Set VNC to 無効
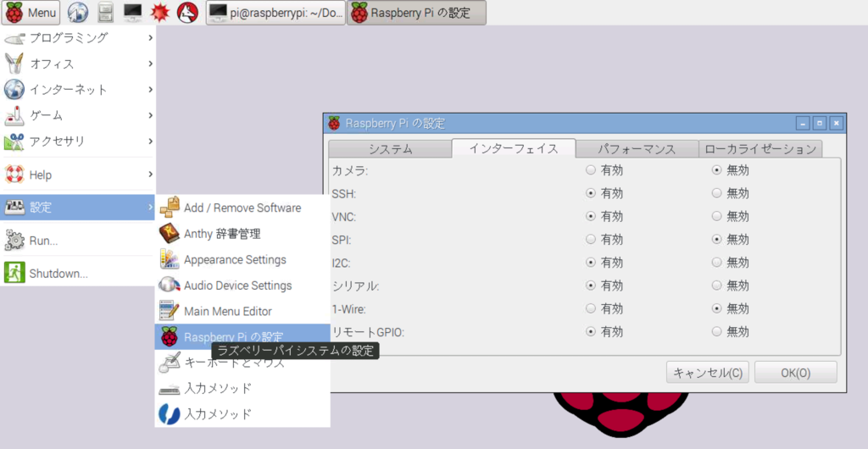The height and width of the screenshot is (449, 868). 717,216
